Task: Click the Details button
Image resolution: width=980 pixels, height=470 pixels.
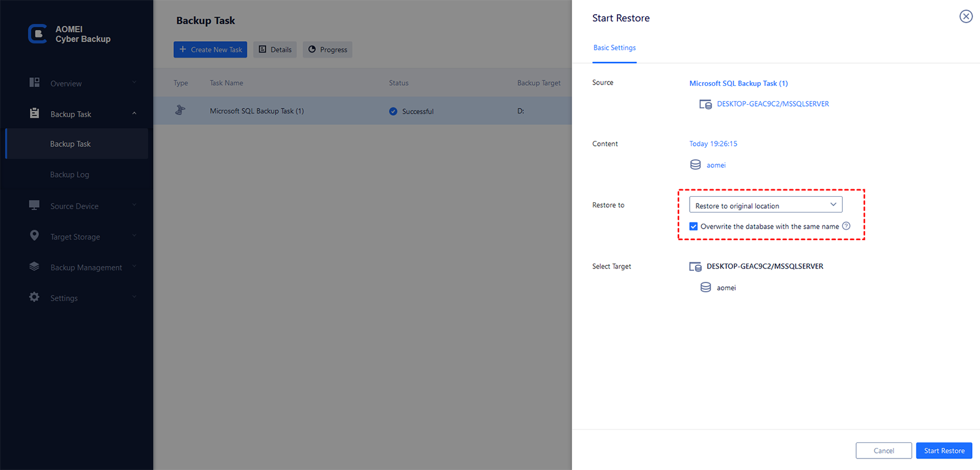Action: [x=275, y=50]
